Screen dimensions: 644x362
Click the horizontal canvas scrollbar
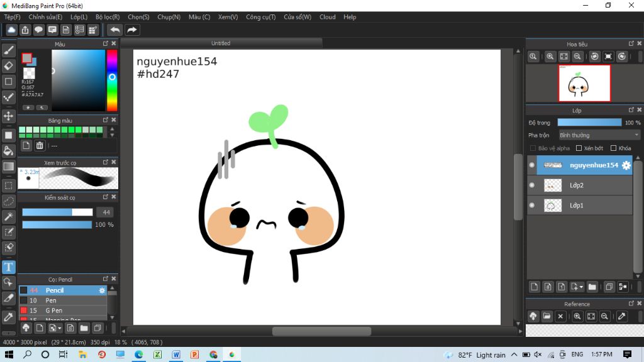coord(322,331)
